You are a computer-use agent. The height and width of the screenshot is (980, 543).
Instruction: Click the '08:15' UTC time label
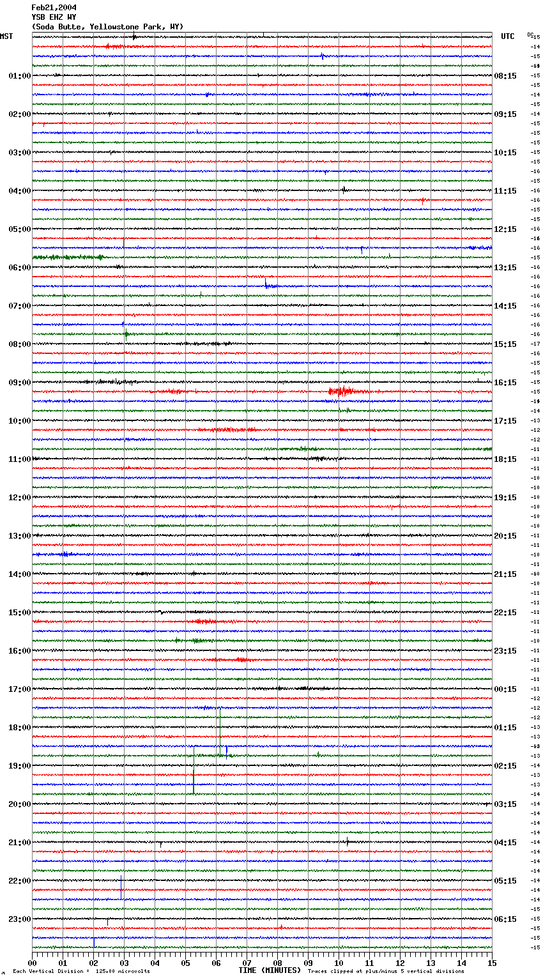(505, 76)
